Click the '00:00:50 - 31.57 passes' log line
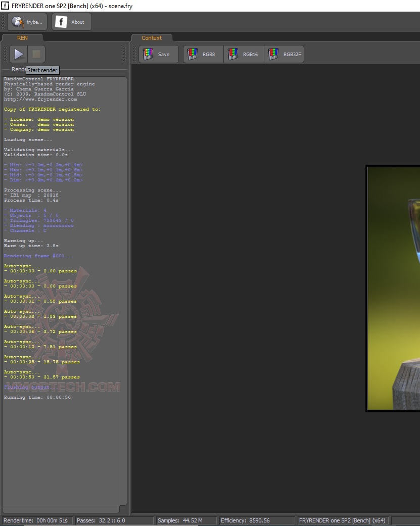 tap(42, 377)
